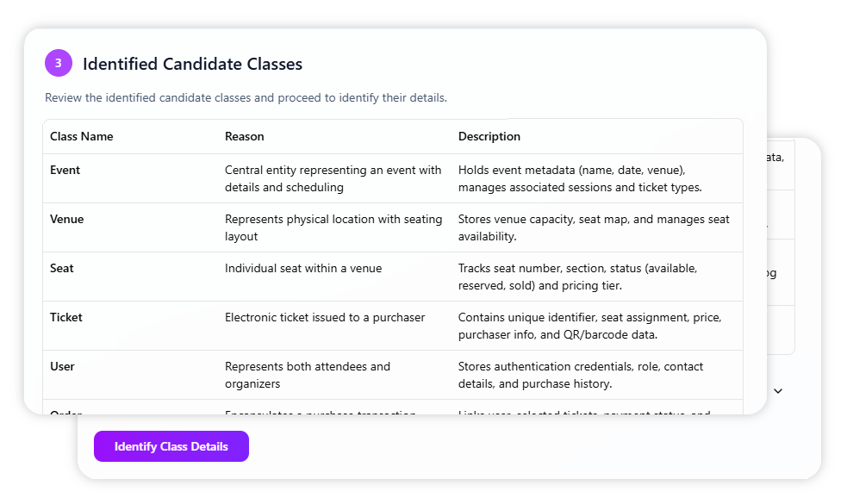This screenshot has height=504, width=847.
Task: Click the User description about authentication credentials
Action: tap(587, 375)
